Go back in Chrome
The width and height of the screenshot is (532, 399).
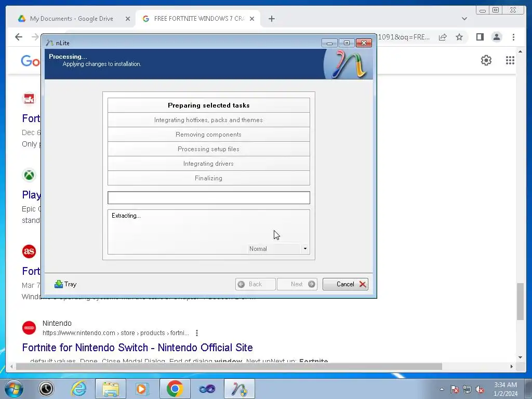pos(19,37)
